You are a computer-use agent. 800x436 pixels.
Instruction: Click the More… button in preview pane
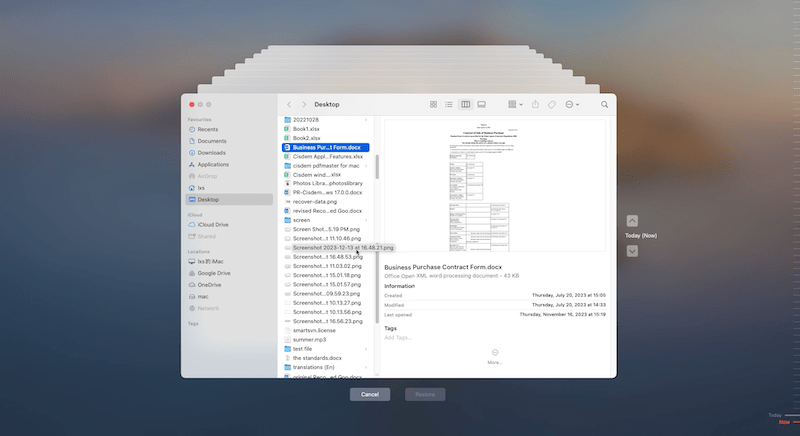click(x=495, y=356)
